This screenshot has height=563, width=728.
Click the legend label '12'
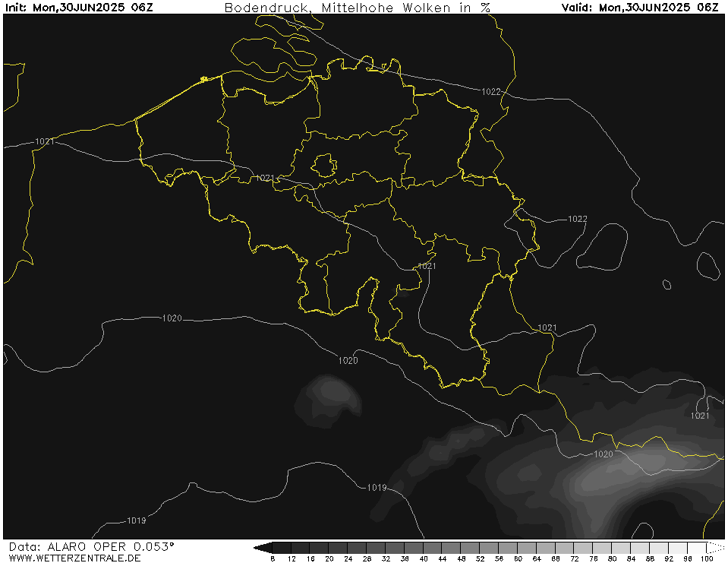click(292, 558)
